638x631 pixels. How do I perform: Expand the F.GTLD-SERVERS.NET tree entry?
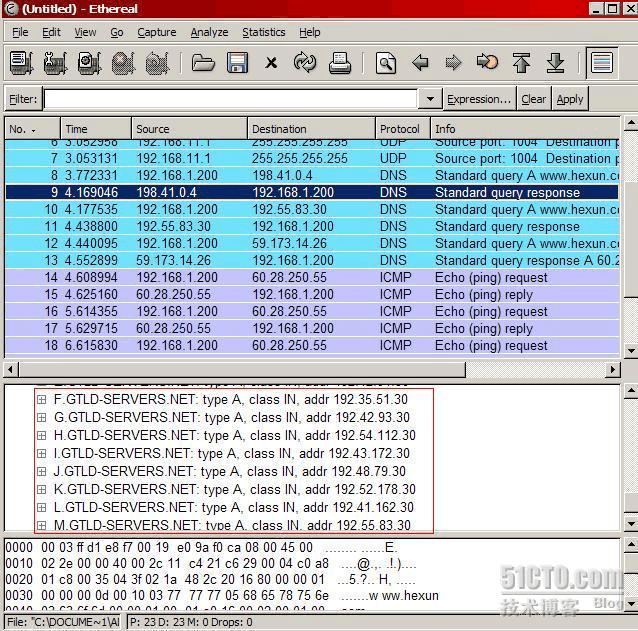[42, 399]
